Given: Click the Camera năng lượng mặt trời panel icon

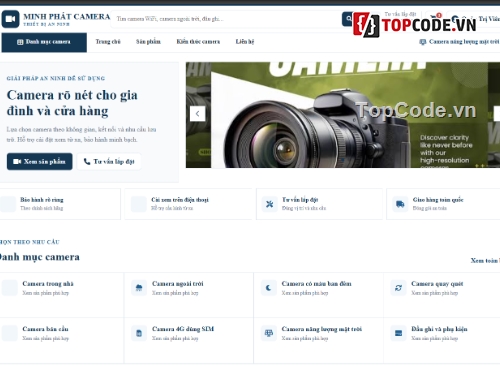Looking at the screenshot, I should (x=269, y=333).
